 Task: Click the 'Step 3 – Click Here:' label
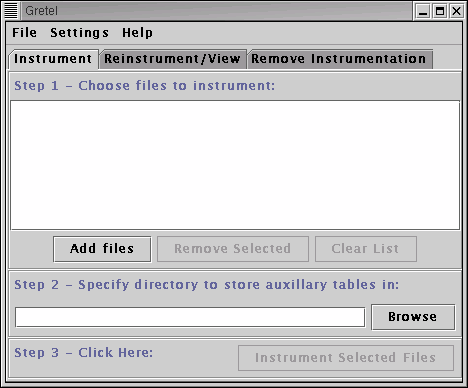[x=84, y=352]
